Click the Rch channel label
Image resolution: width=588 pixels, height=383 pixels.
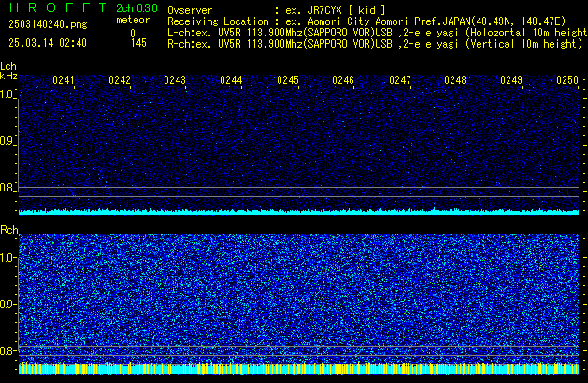pyautogui.click(x=9, y=230)
